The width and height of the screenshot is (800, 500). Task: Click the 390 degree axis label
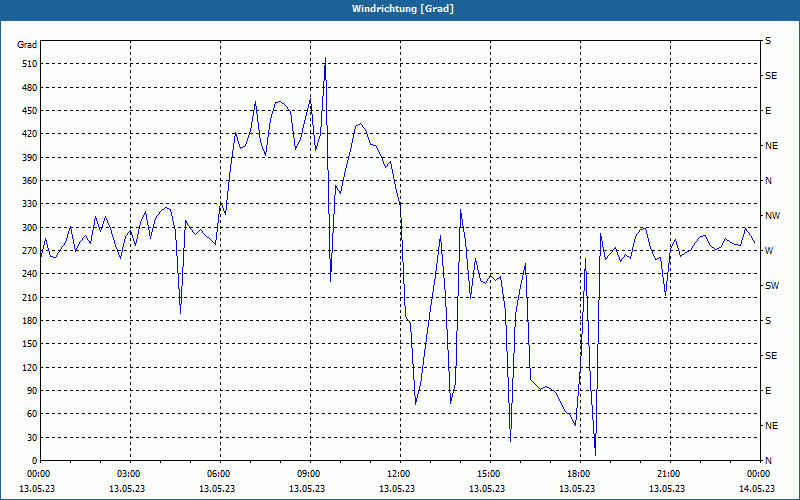coord(31,158)
